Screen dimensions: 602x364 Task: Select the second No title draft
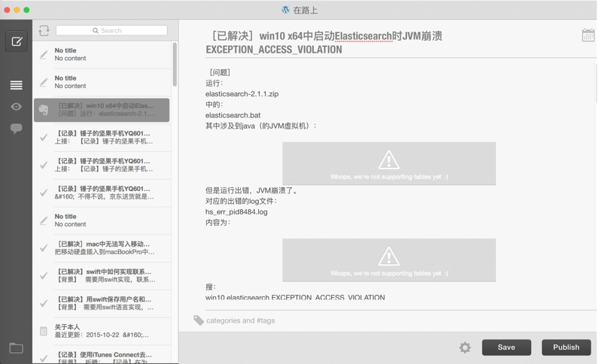(102, 83)
